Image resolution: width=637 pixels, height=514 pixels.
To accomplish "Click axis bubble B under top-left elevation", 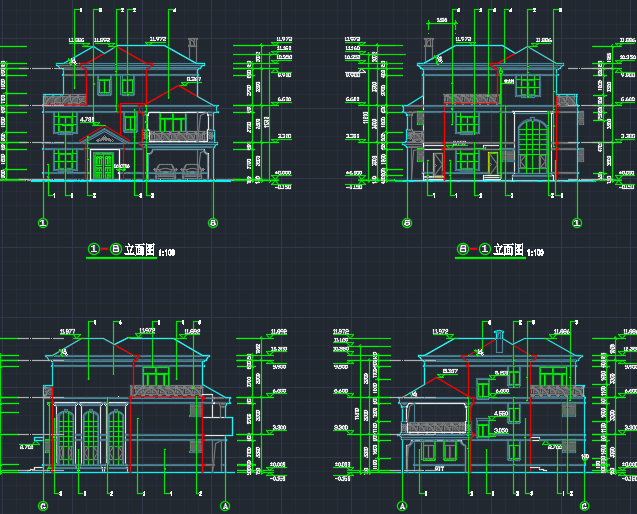I will click(x=212, y=222).
